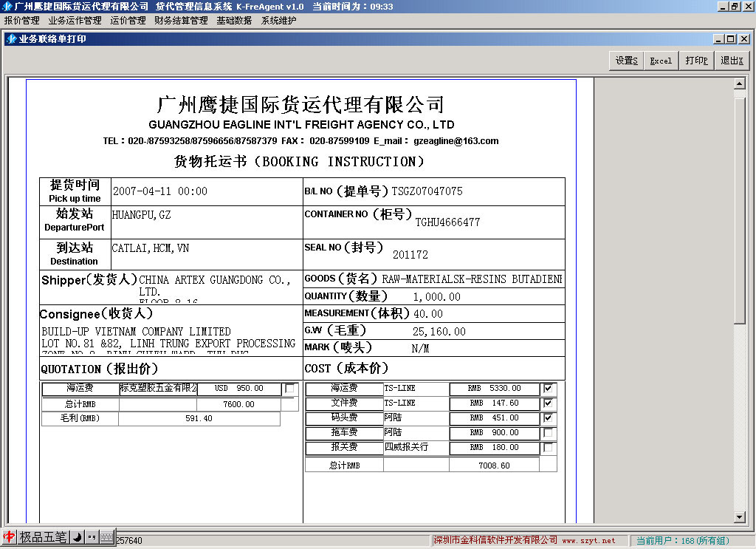Viewport: 756px width, 549px height.
Task: Click departure port HUANGPU, GZ
Action: click(141, 215)
